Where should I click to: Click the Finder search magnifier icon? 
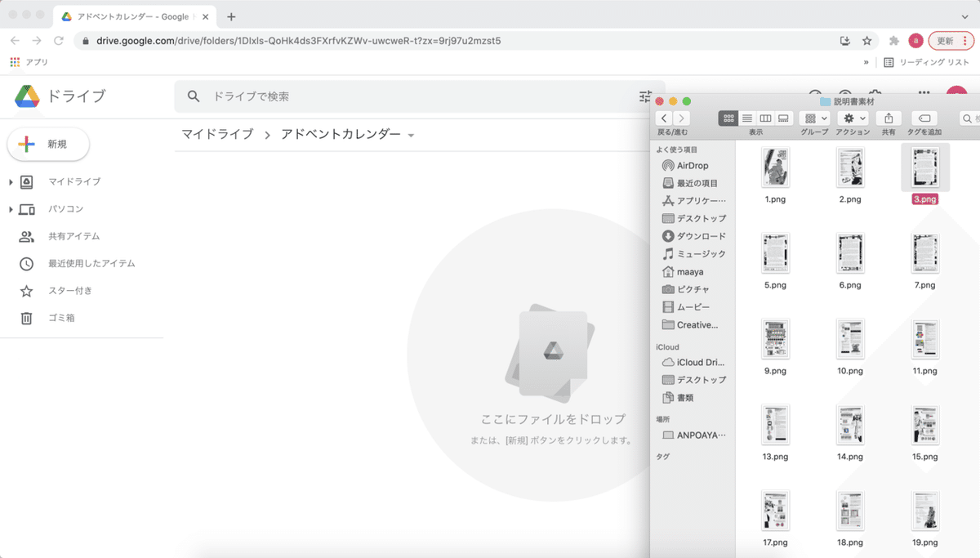coord(967,117)
